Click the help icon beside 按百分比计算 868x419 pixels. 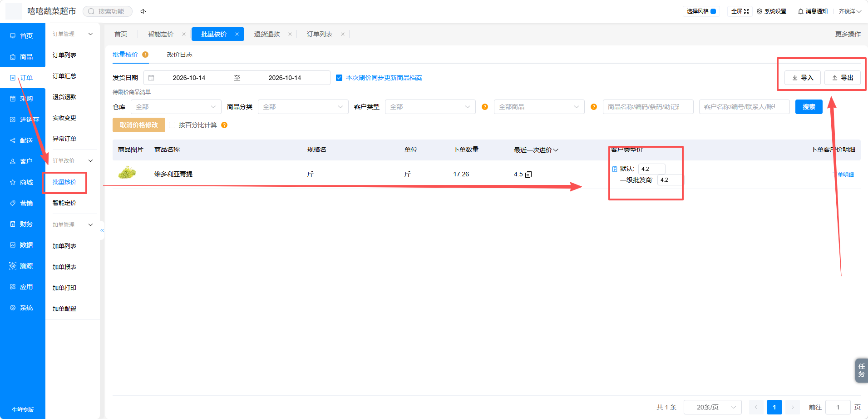224,125
